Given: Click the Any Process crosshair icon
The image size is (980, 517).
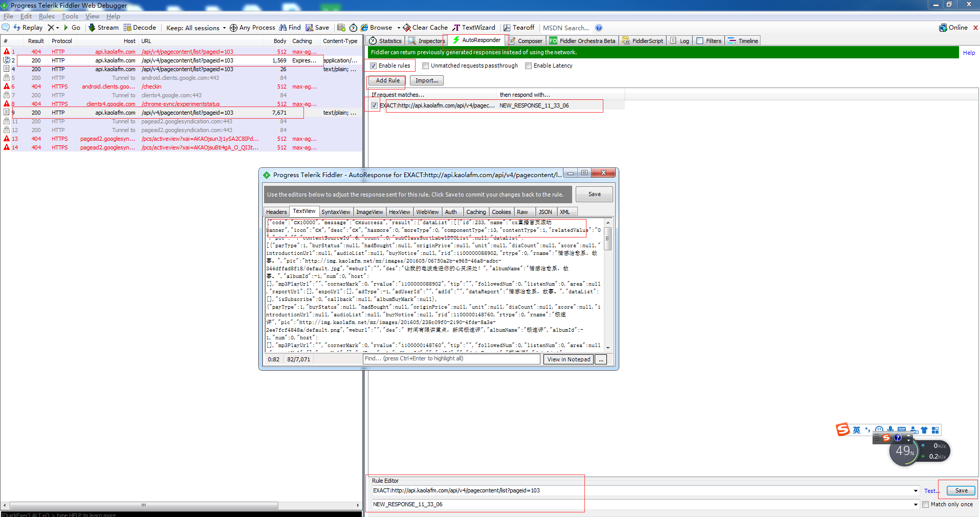Looking at the screenshot, I should click(233, 28).
